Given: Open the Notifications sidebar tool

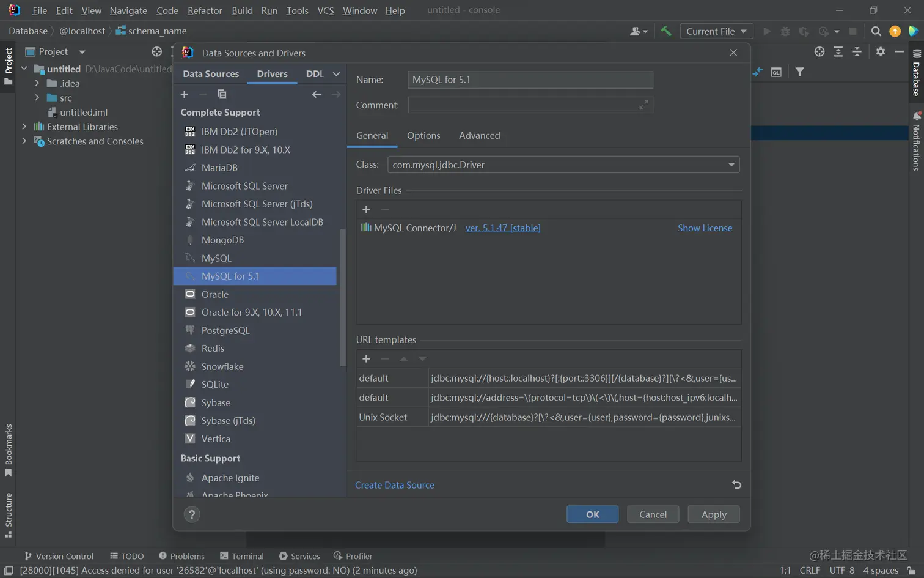Looking at the screenshot, I should pyautogui.click(x=916, y=141).
